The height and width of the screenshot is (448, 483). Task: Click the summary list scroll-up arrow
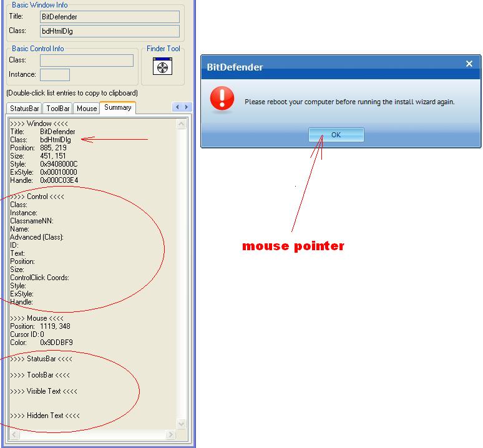[x=181, y=124]
